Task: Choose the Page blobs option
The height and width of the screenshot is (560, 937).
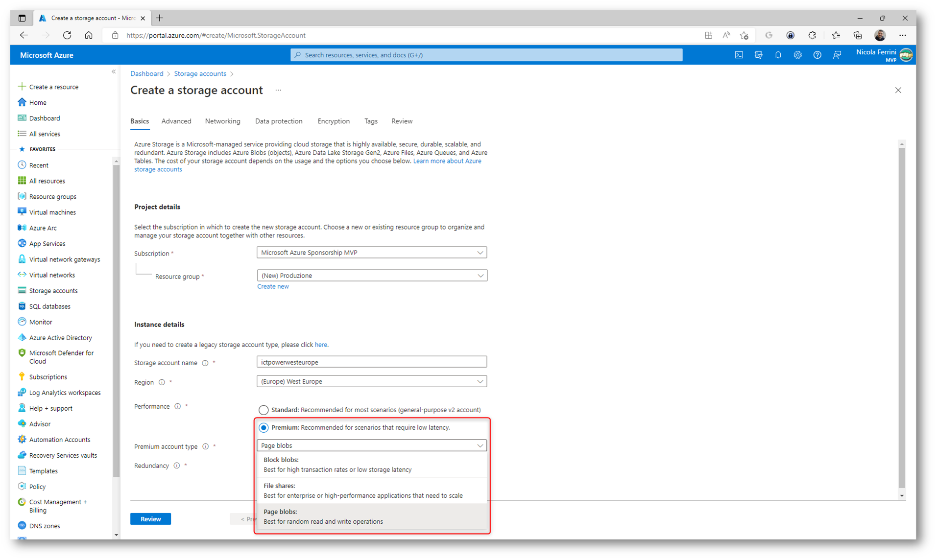Action: pos(371,516)
